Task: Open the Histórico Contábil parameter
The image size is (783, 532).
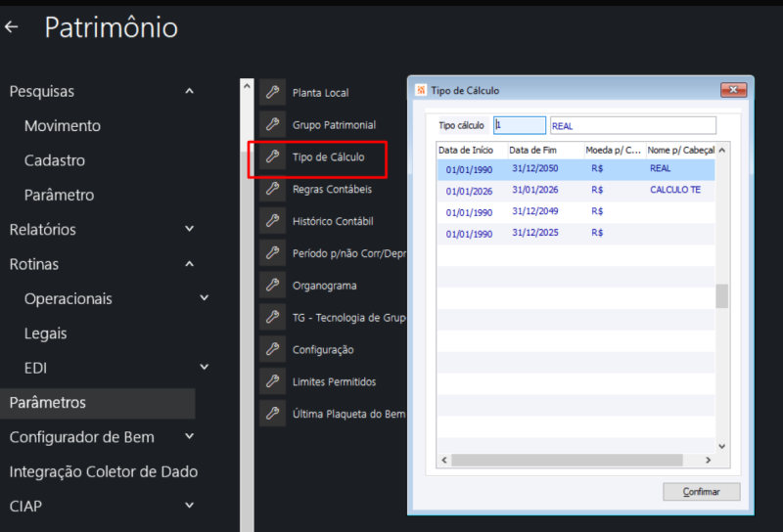Action: (333, 221)
